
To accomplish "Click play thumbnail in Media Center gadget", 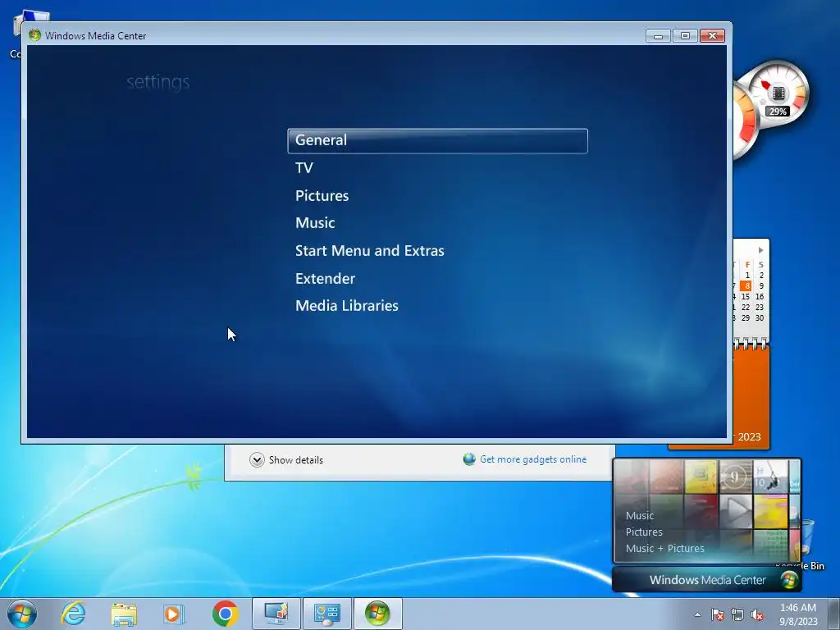I will [736, 509].
